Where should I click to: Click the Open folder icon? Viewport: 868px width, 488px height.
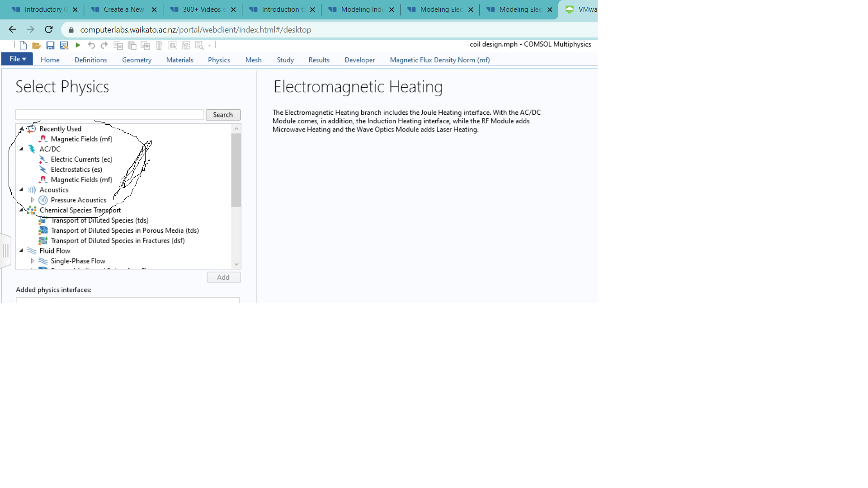[37, 45]
